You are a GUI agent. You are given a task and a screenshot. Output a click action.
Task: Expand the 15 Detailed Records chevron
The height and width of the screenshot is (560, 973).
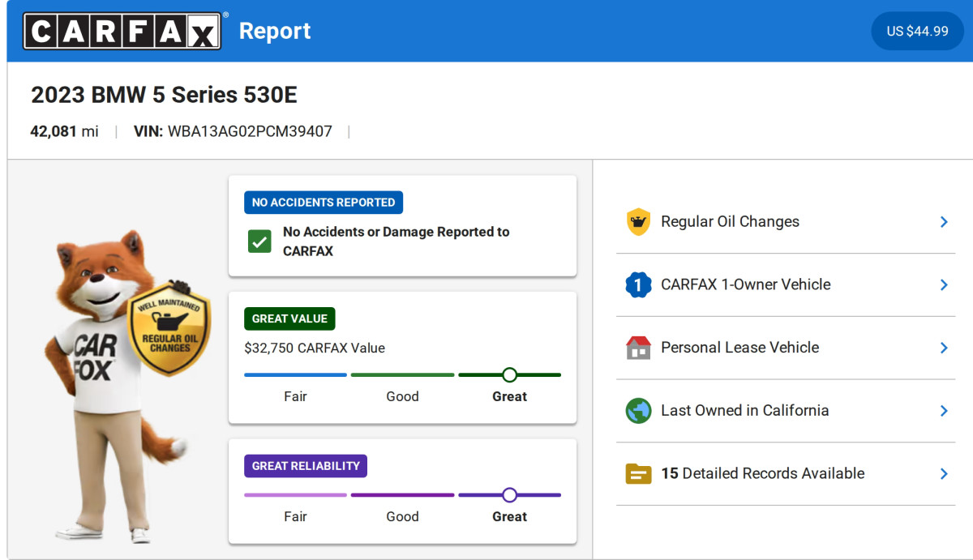pos(944,473)
